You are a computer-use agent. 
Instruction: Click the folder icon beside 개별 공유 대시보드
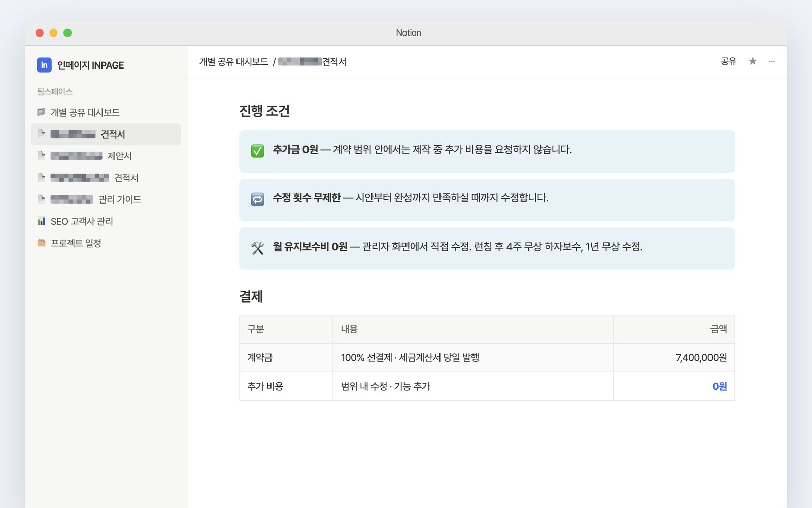click(42, 112)
